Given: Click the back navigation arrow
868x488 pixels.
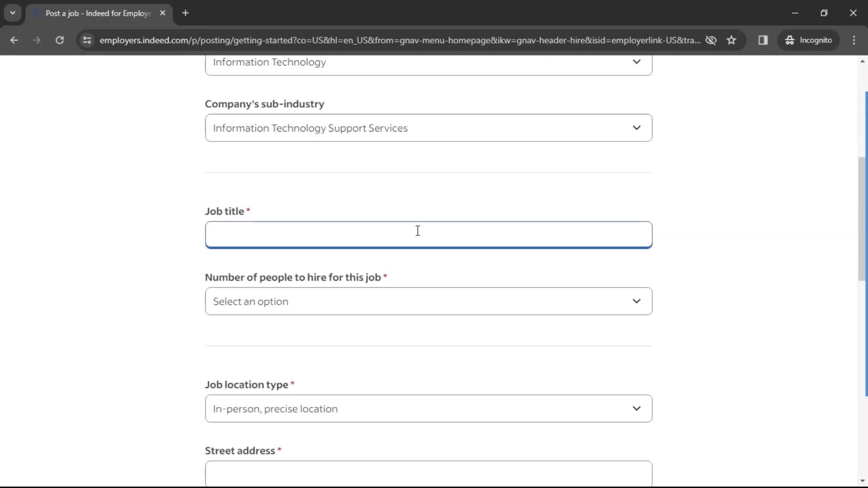Looking at the screenshot, I should point(14,40).
